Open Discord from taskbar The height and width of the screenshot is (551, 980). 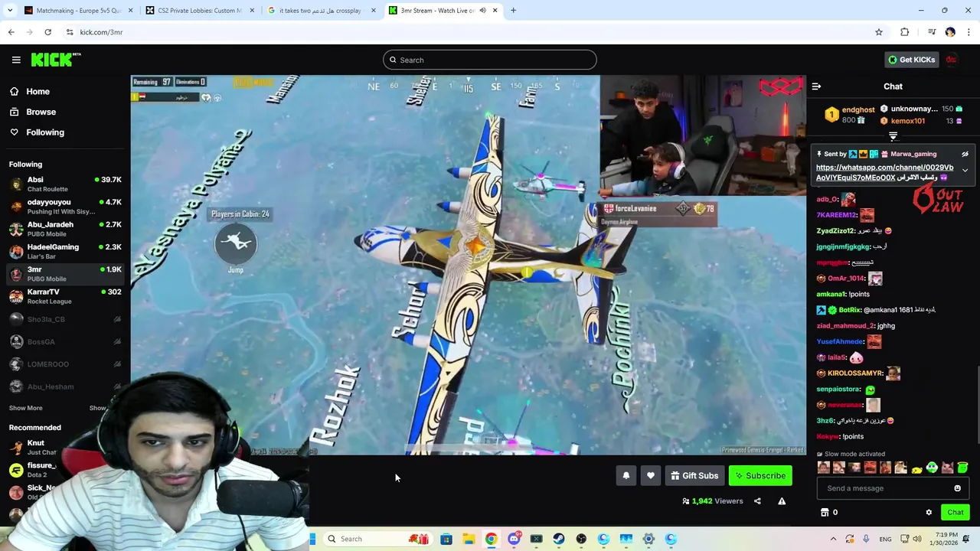pyautogui.click(x=514, y=539)
